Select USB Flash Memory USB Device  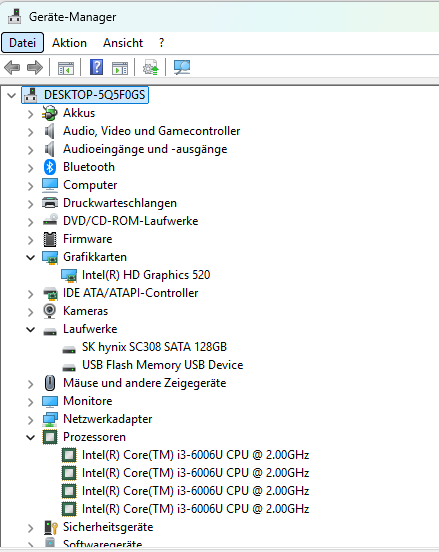click(162, 365)
